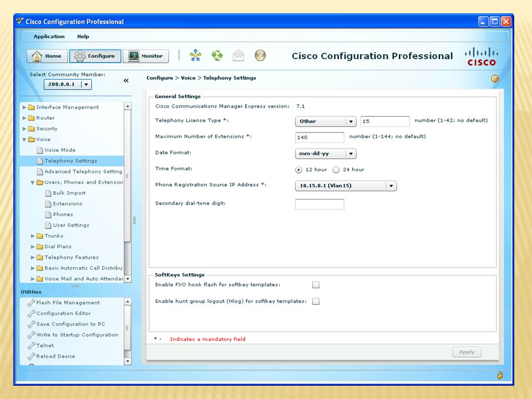This screenshot has height=399, width=532.
Task: Close the Cisco Configuration Professional window
Action: pos(506,22)
